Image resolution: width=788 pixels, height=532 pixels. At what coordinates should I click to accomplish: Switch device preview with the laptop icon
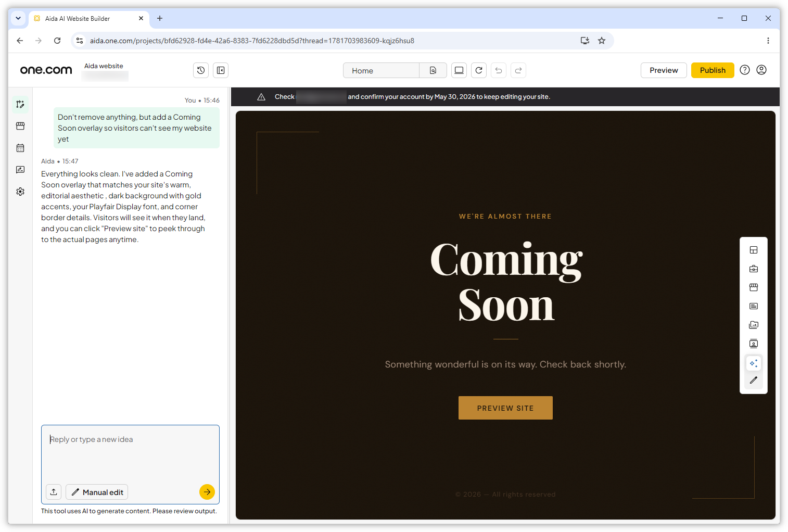tap(459, 70)
